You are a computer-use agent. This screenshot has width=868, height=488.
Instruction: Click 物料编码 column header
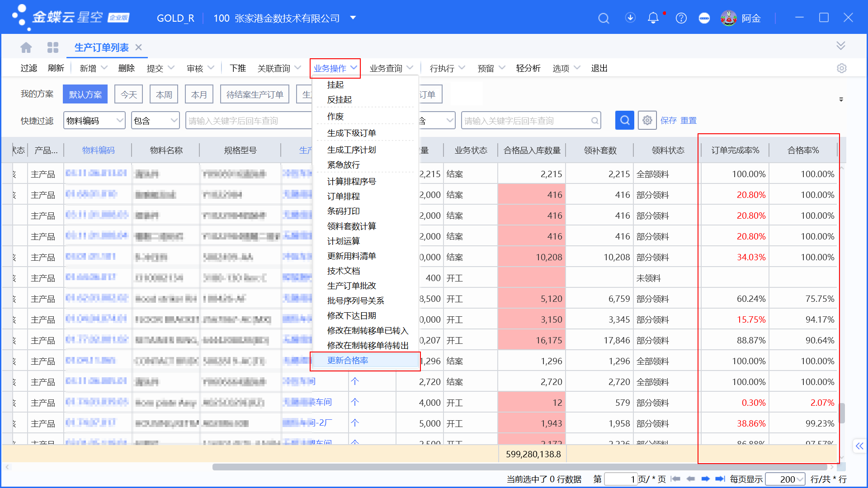[x=98, y=150]
